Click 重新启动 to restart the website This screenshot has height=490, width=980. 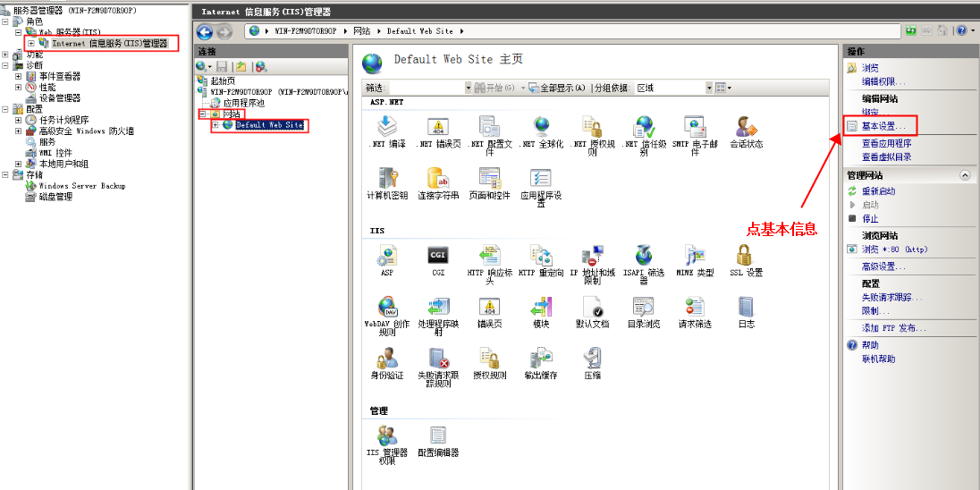click(878, 191)
